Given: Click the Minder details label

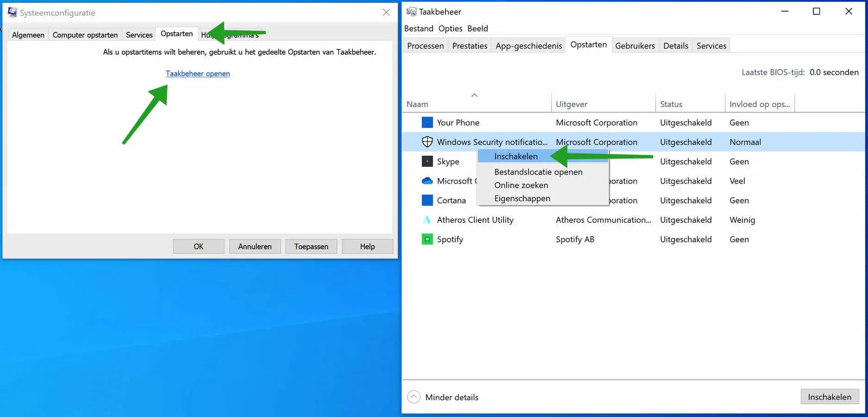Looking at the screenshot, I should [x=452, y=397].
